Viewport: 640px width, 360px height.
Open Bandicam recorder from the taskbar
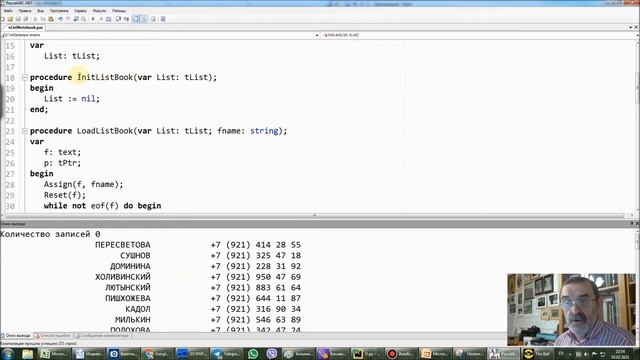click(x=400, y=353)
